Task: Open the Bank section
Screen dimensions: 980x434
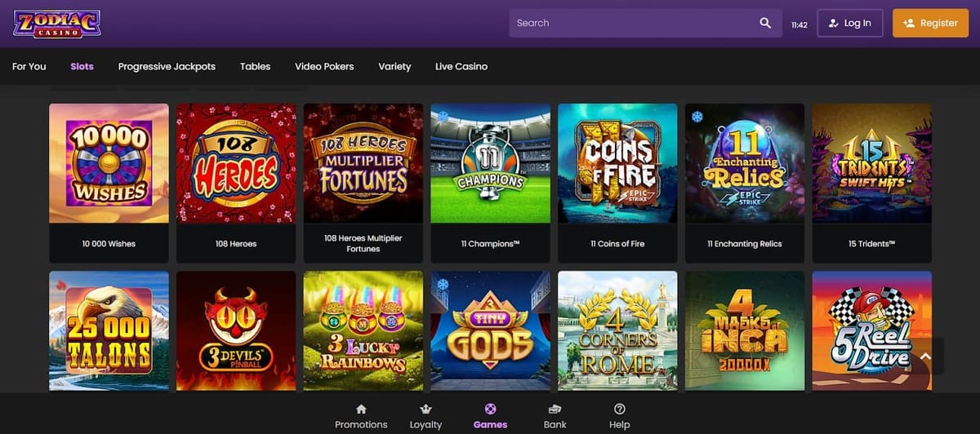Action: (555, 416)
